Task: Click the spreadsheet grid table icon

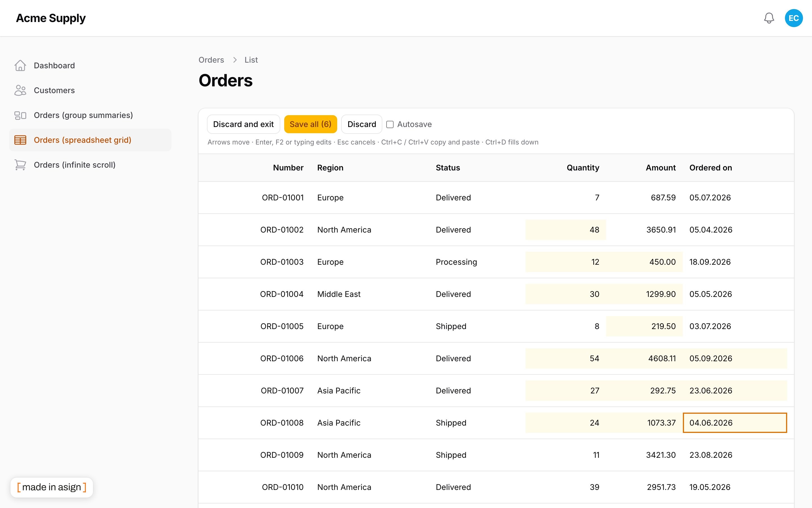Action: 20,140
